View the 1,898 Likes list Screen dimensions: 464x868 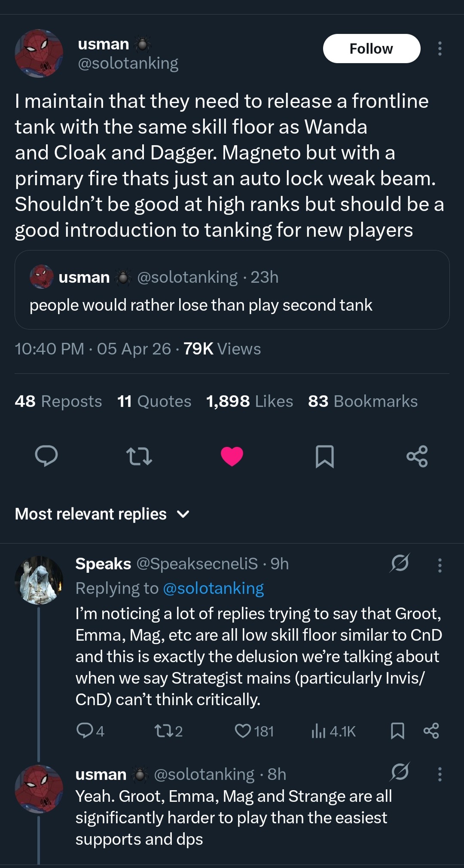[250, 401]
